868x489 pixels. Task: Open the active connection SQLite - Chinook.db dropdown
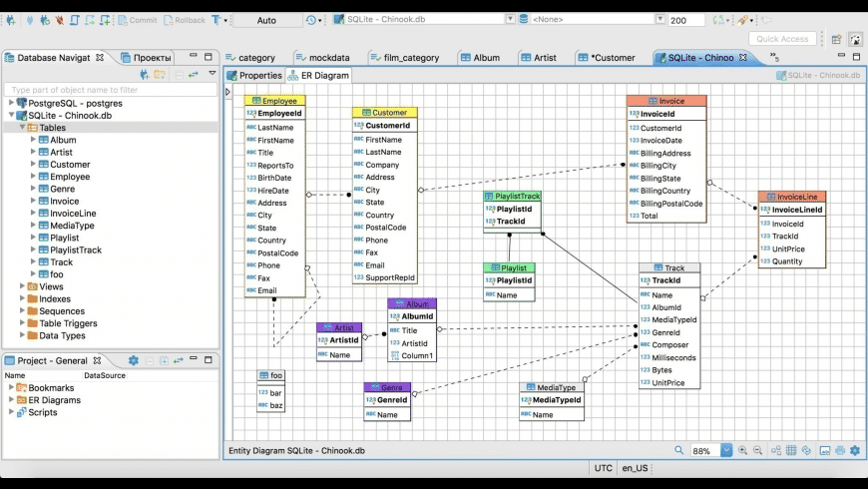click(x=511, y=19)
